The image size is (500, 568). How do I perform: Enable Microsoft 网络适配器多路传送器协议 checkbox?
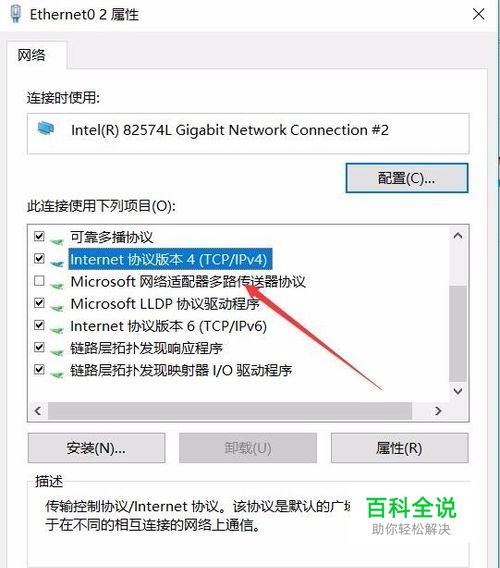pos(39,281)
